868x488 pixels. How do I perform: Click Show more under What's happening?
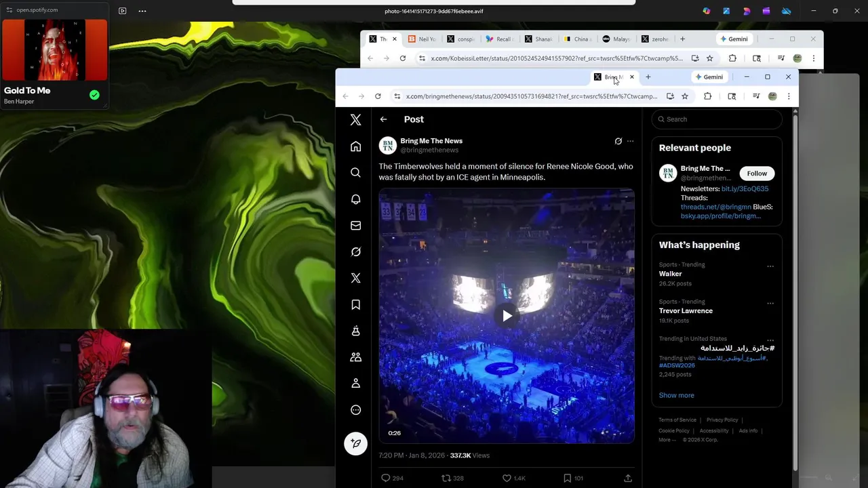click(676, 395)
